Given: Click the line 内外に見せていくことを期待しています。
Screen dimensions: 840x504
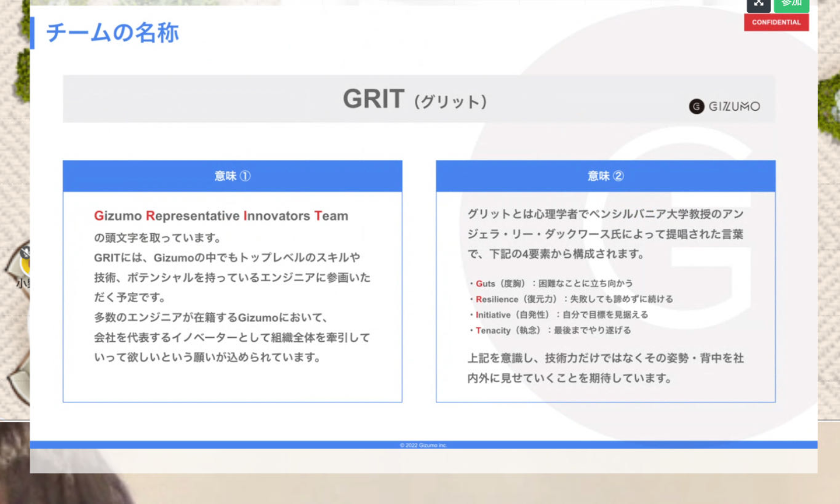Looking at the screenshot, I should (x=570, y=378).
